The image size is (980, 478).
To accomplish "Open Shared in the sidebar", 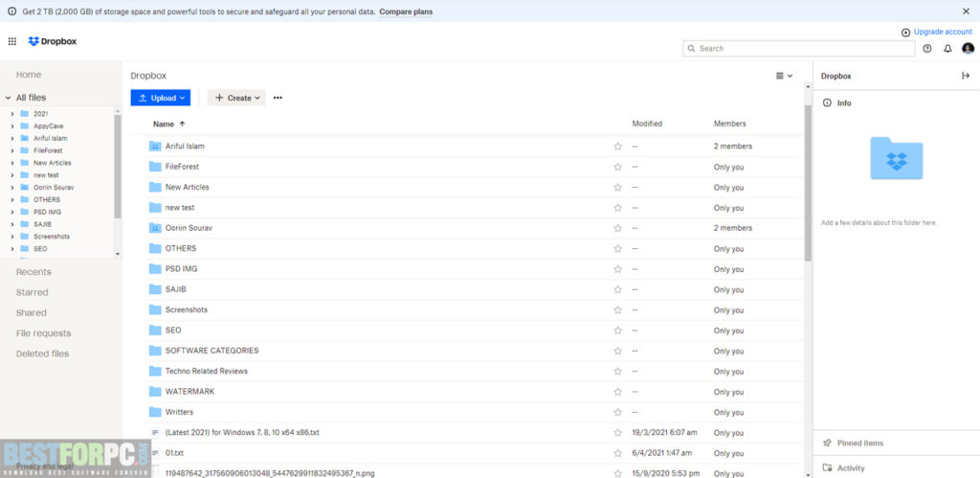I will click(x=32, y=313).
